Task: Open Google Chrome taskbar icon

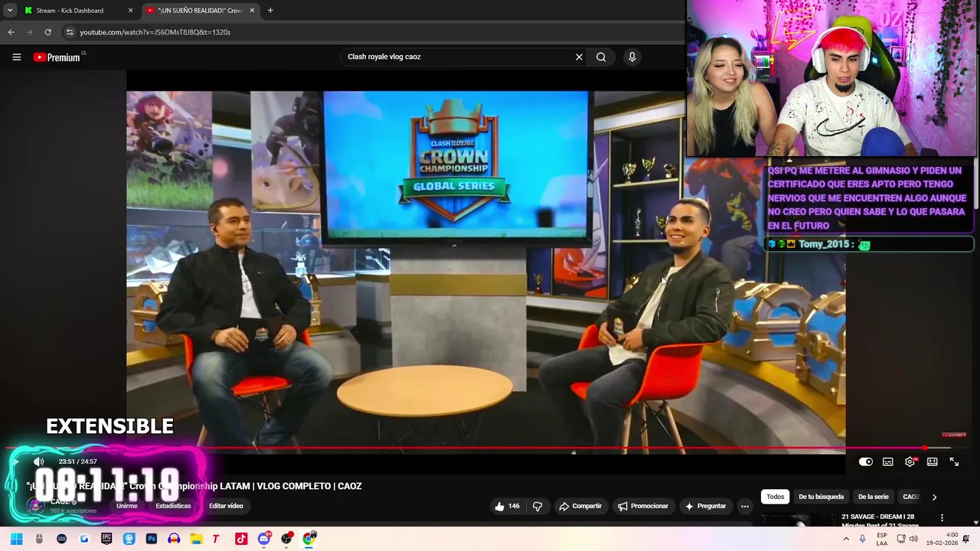Action: click(309, 539)
